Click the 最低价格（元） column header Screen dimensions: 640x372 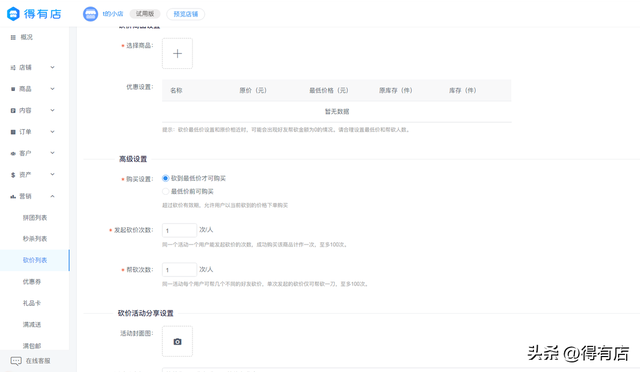pyautogui.click(x=329, y=90)
